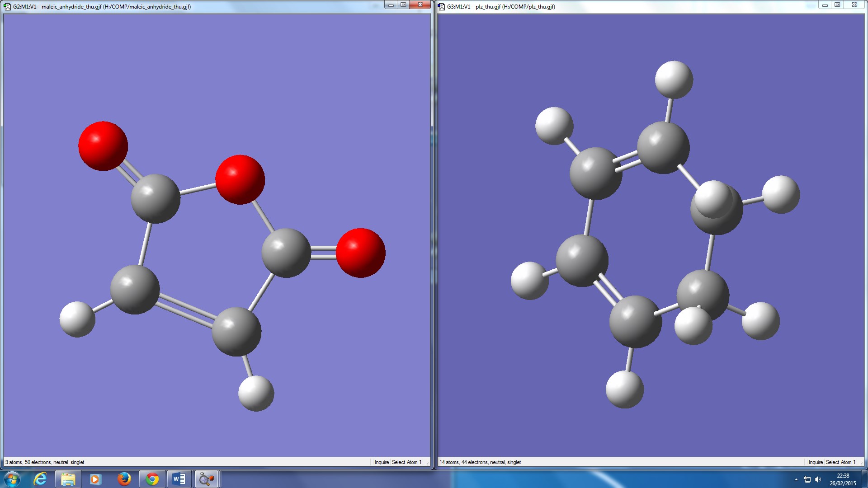868x488 pixels.
Task: Open GaussView from the taskbar
Action: [207, 479]
